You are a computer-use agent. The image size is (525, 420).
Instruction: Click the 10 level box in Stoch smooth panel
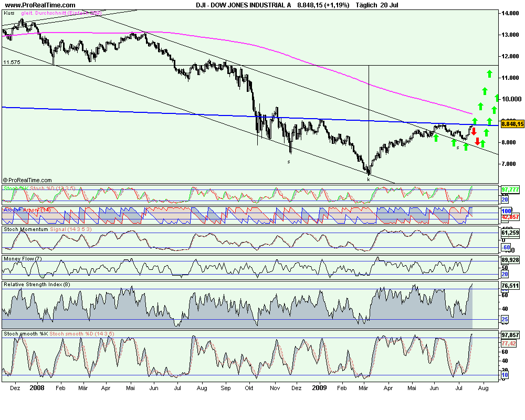505,375
